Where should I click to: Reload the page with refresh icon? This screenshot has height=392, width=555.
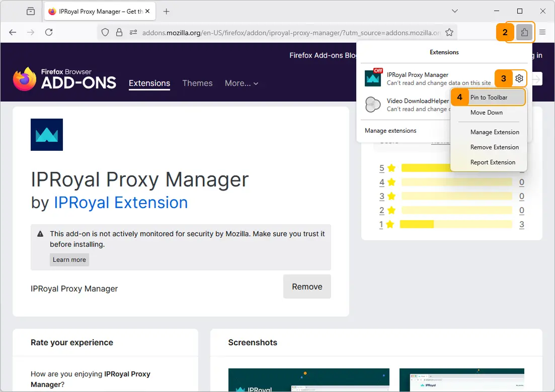click(x=49, y=33)
